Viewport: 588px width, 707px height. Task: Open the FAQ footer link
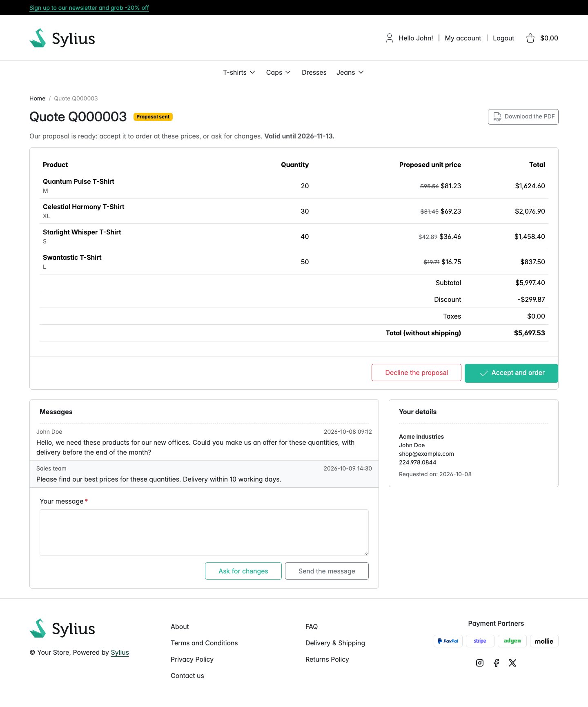point(312,627)
